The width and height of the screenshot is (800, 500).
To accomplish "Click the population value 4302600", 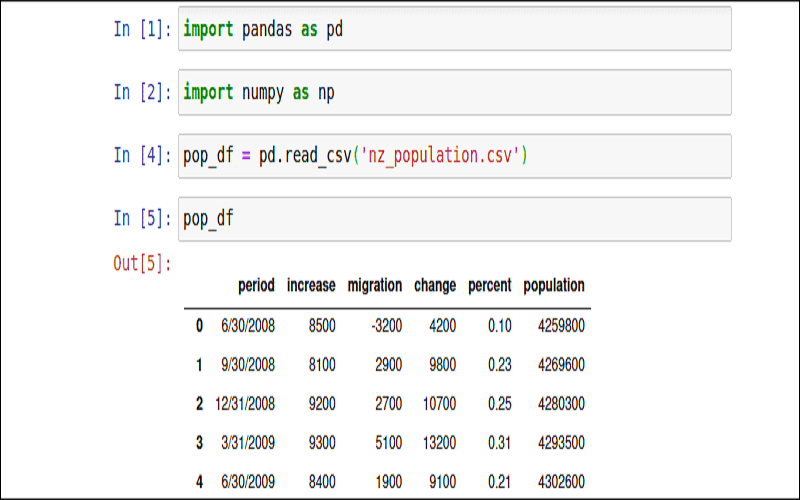I will point(561,482).
